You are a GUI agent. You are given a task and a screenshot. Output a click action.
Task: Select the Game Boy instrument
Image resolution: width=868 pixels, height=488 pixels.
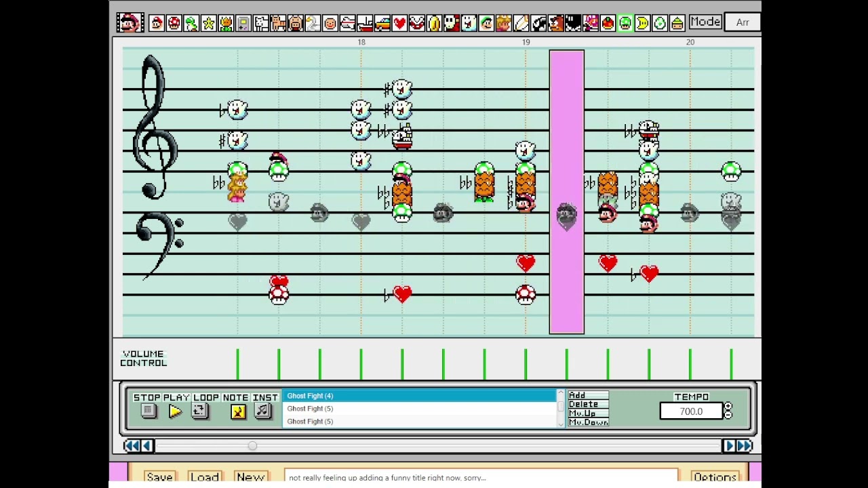coord(243,24)
